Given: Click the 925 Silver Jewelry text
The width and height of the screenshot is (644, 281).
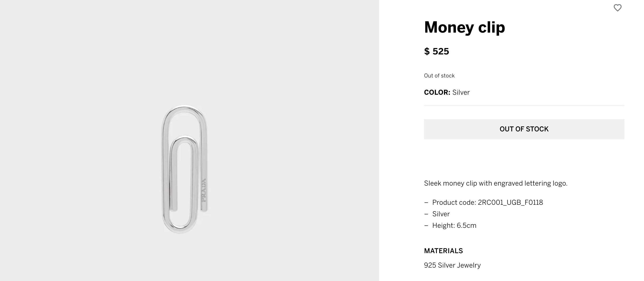Looking at the screenshot, I should [452, 265].
